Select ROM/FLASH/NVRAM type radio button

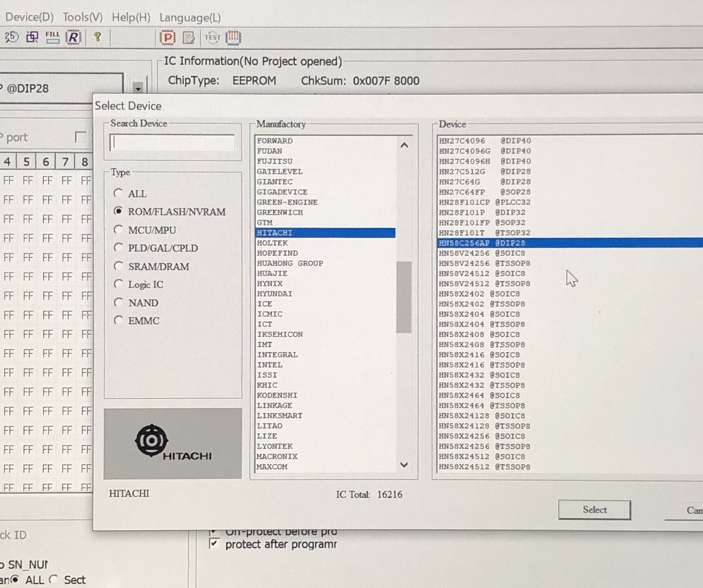pos(119,211)
